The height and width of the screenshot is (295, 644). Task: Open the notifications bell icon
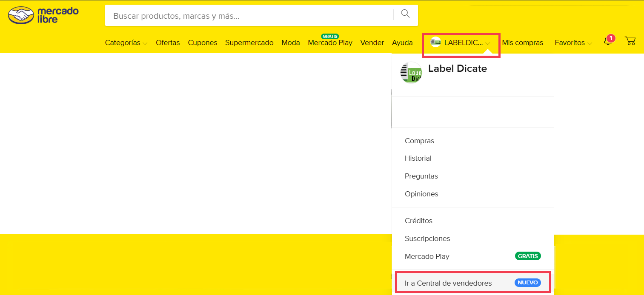[608, 41]
